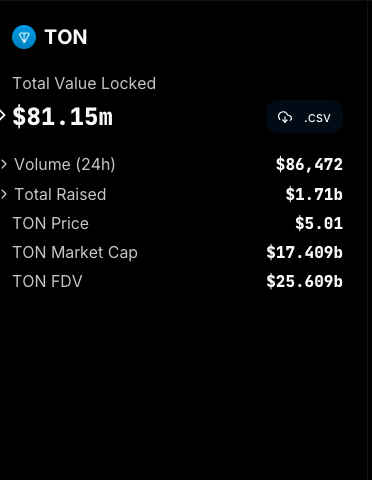Open the Volume (24h) row label

point(65,164)
